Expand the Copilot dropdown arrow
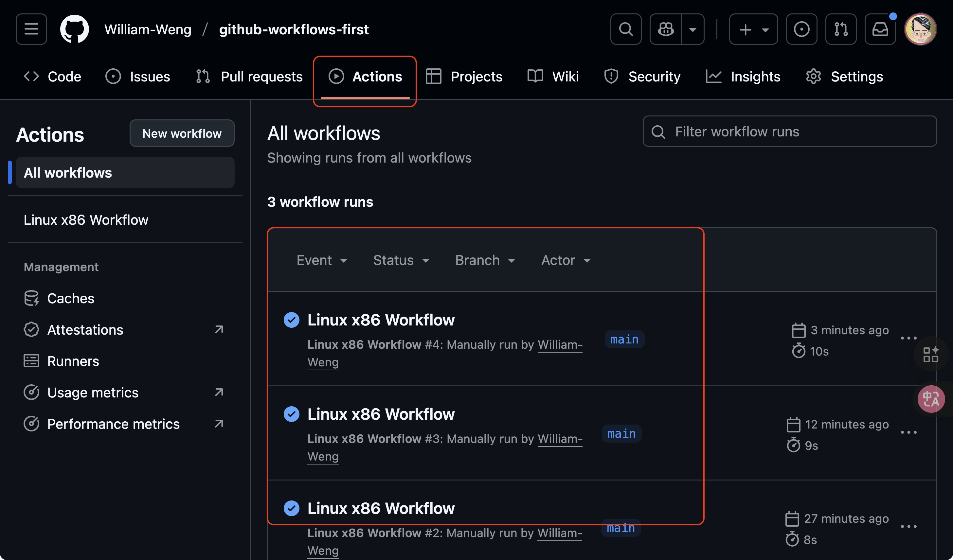Image resolution: width=953 pixels, height=560 pixels. [693, 29]
